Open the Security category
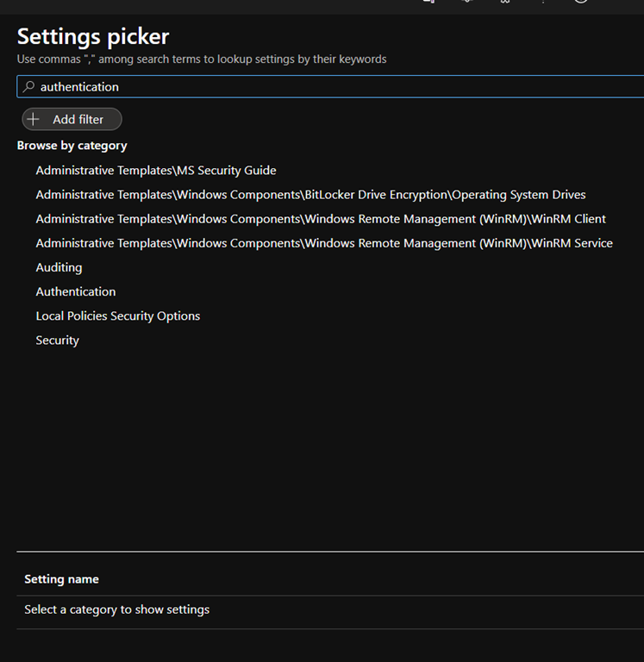This screenshot has height=662, width=644. click(x=58, y=340)
